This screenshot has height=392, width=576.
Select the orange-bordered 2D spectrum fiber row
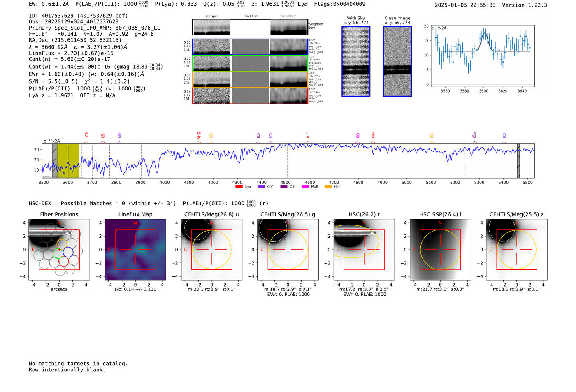tap(250, 79)
